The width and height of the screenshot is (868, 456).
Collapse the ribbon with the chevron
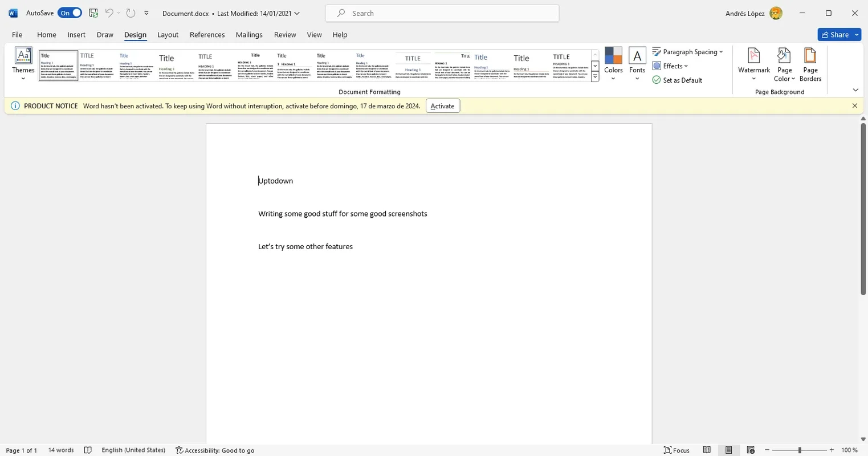(855, 90)
